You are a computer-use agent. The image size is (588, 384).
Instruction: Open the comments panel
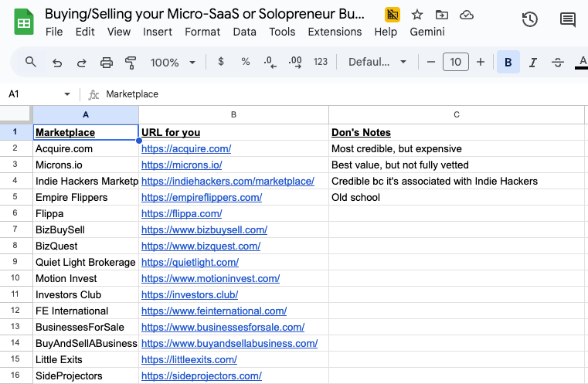[x=568, y=19]
